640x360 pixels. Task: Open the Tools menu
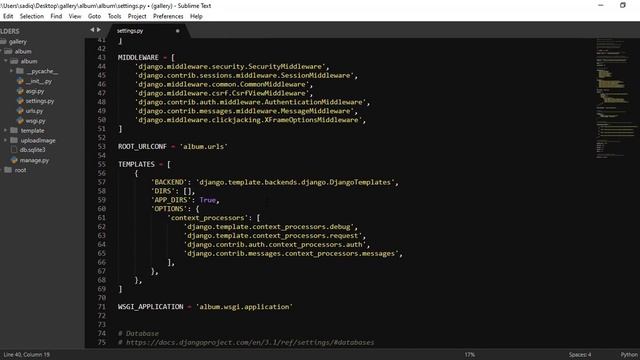pos(115,16)
